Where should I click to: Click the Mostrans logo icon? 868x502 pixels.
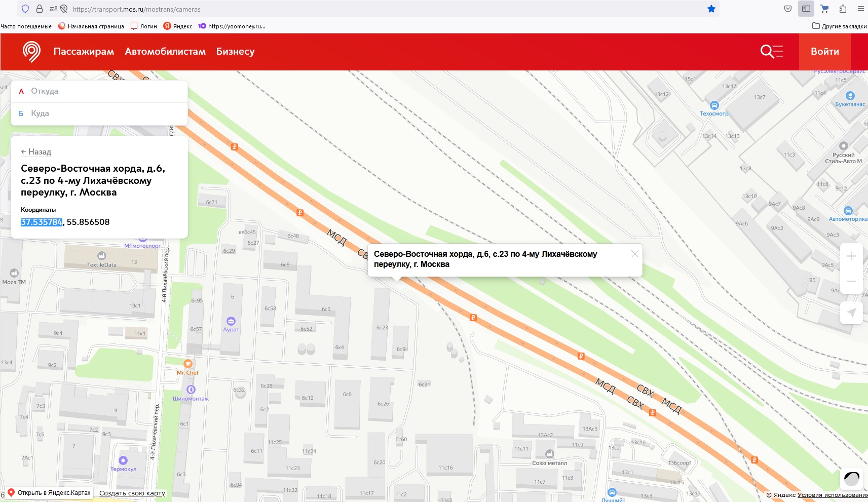pyautogui.click(x=31, y=52)
